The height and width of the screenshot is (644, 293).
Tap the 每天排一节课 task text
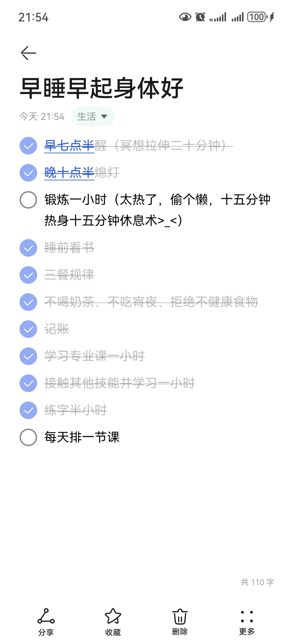pos(82,437)
